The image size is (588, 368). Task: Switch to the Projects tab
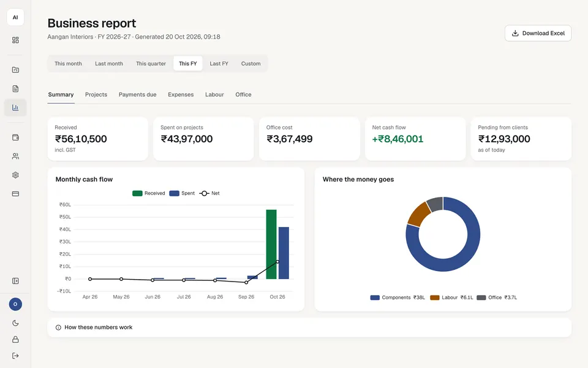pyautogui.click(x=96, y=94)
